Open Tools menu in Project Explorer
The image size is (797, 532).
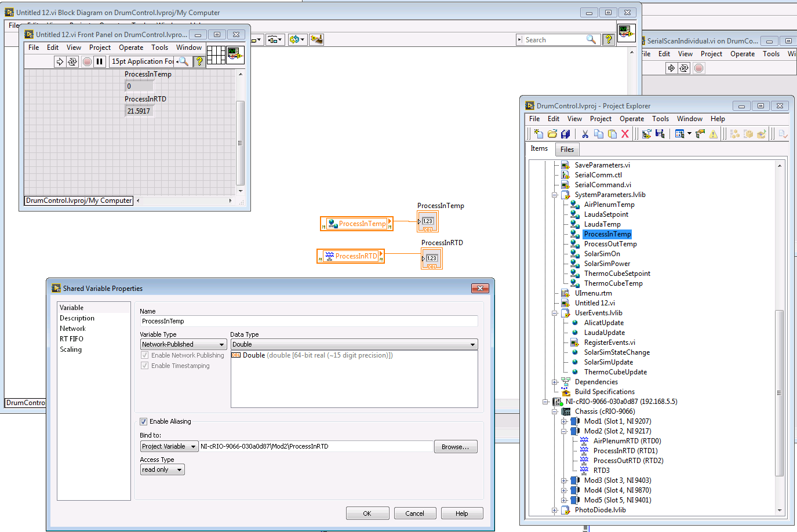tap(660, 119)
